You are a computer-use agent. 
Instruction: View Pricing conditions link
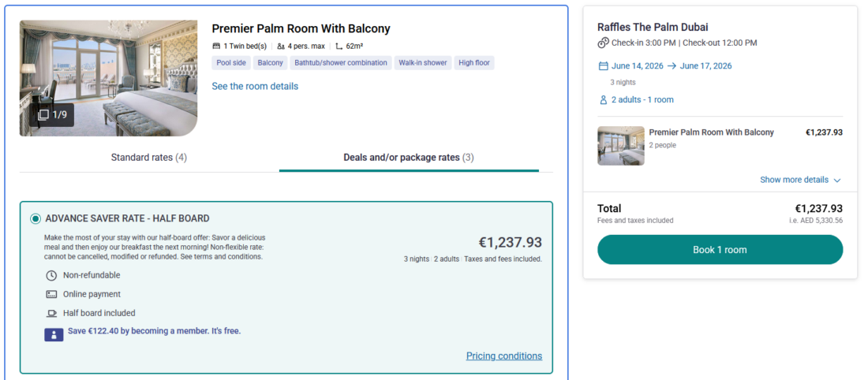tap(503, 356)
